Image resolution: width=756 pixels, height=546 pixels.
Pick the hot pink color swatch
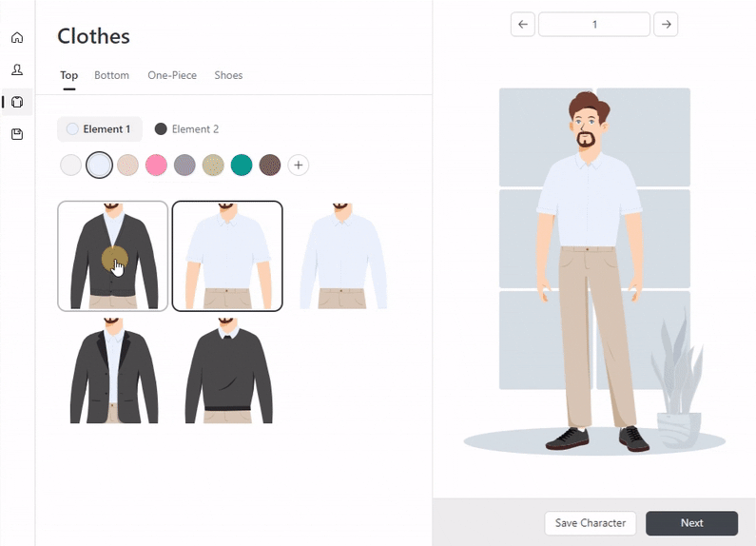(156, 165)
